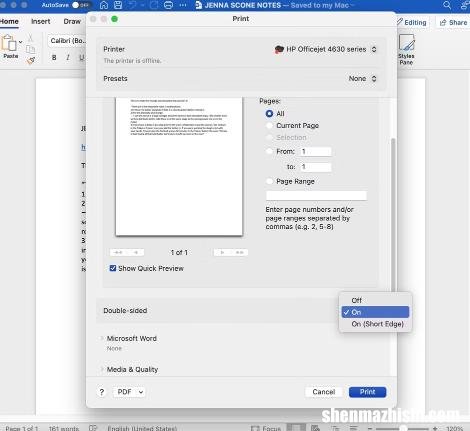Uncheck Show Quick Preview checkbox
Viewport: 470px width, 431px height.
(x=113, y=268)
